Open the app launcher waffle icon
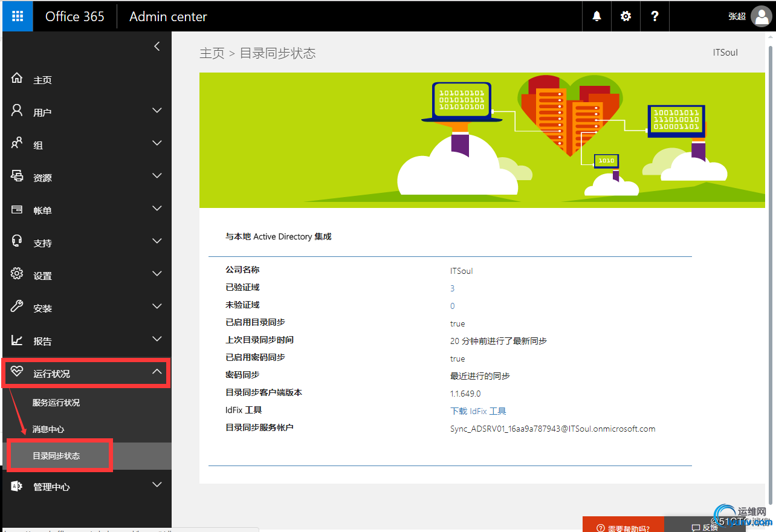The width and height of the screenshot is (776, 532). tap(18, 16)
